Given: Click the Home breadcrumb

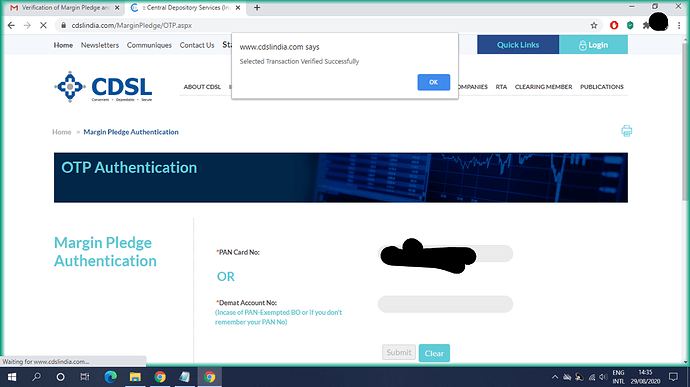Looking at the screenshot, I should [62, 132].
